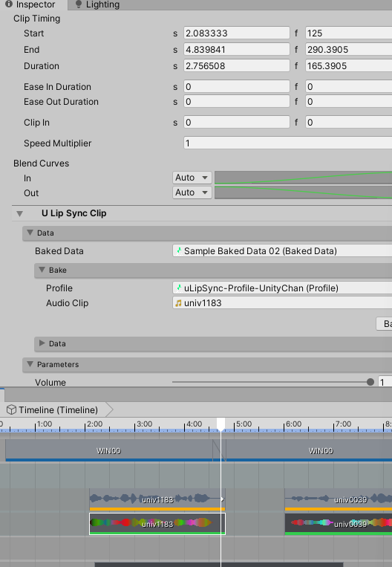392x567 pixels.
Task: Click the univ1183 audio clip note icon
Action: (x=178, y=303)
